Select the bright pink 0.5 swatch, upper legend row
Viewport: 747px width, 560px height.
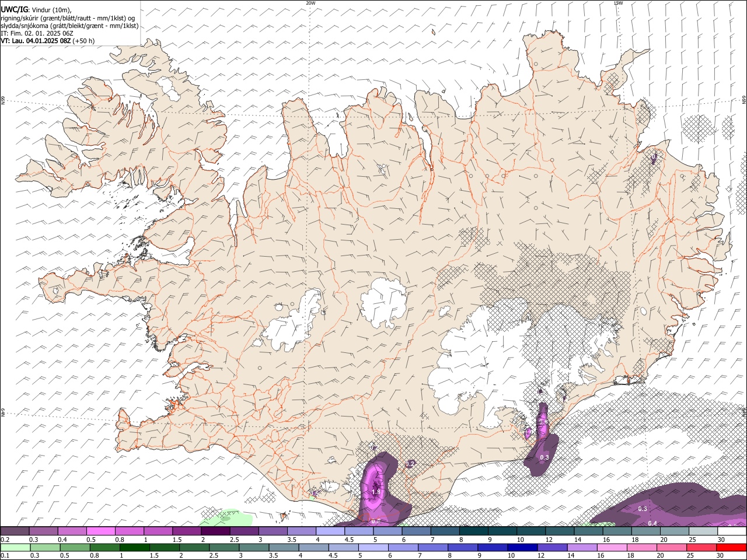coord(100,531)
